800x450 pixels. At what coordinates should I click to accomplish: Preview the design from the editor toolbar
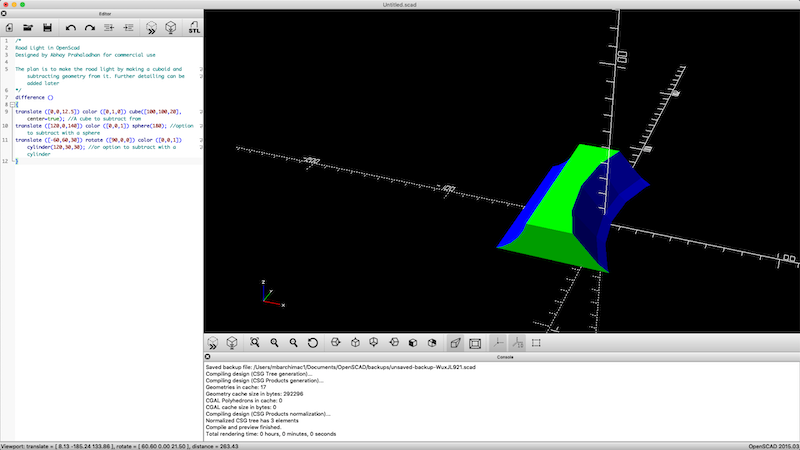151,28
